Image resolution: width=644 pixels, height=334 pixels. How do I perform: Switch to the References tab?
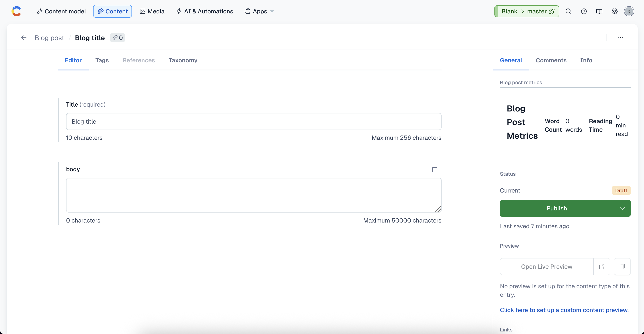(x=139, y=60)
